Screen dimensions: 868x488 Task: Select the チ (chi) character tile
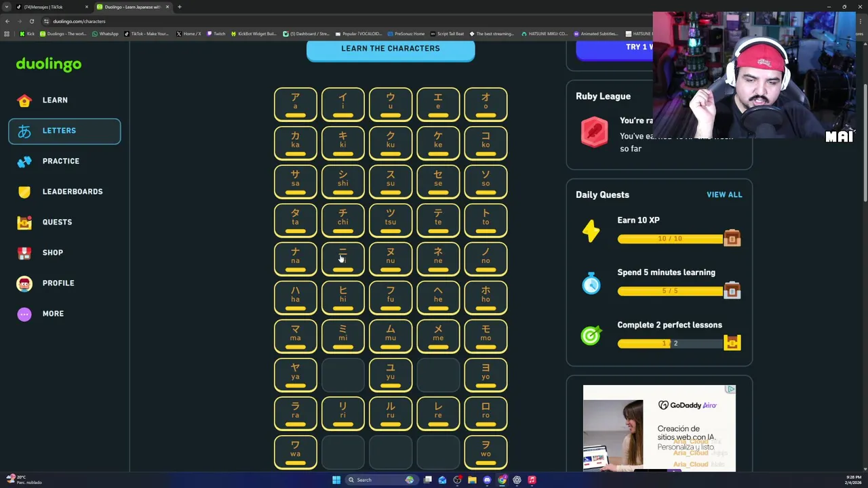[342, 220]
